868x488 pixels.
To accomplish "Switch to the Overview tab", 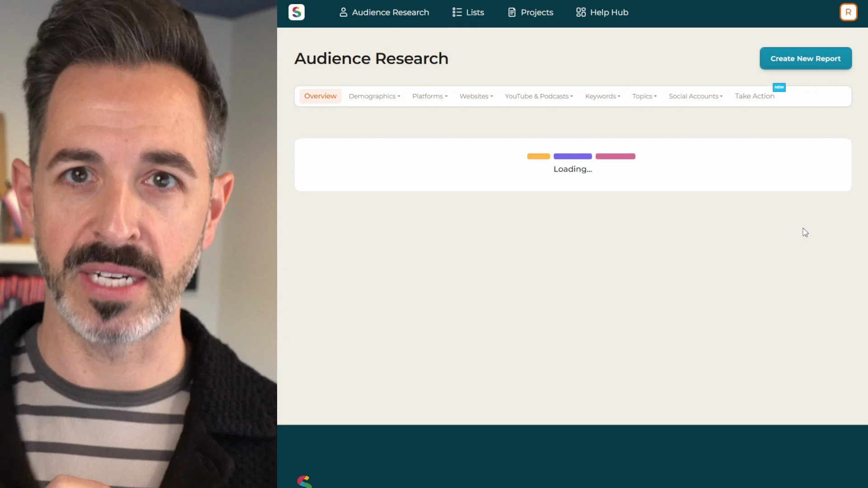I will pos(320,96).
